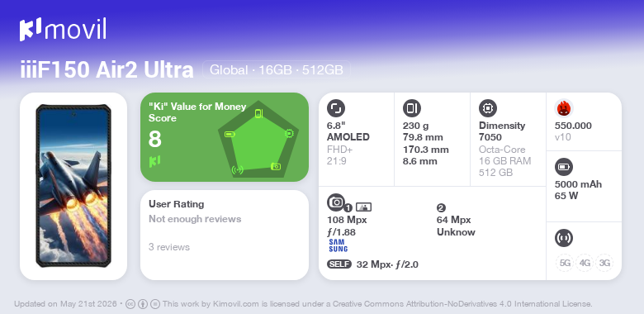Click the Samsung sensor logo
Screen dimensions: 644x314
coord(338,245)
